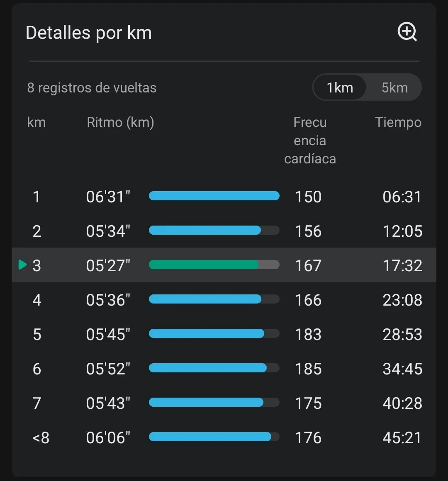Select the final time 45:21
Image resolution: width=448 pixels, height=481 pixels.
pos(402,437)
